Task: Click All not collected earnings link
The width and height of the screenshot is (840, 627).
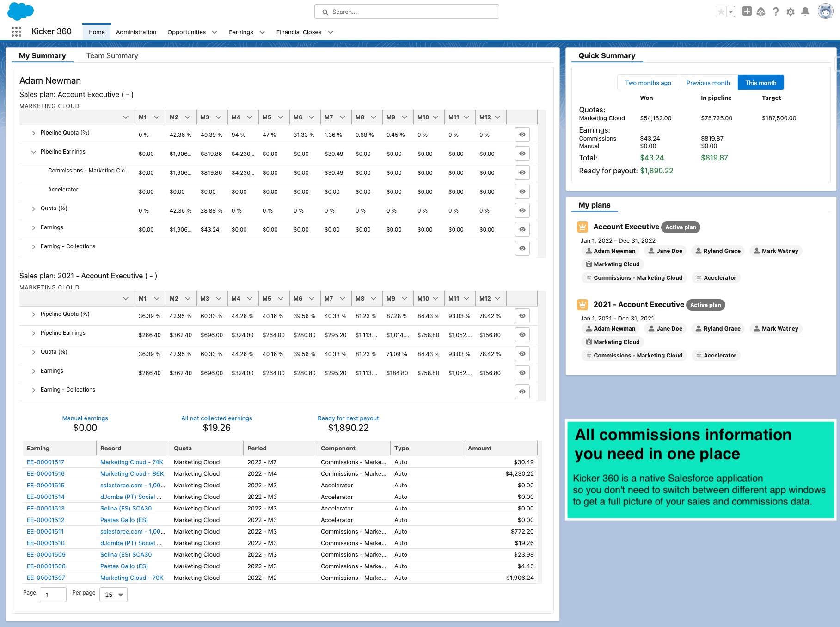Action: (x=217, y=418)
